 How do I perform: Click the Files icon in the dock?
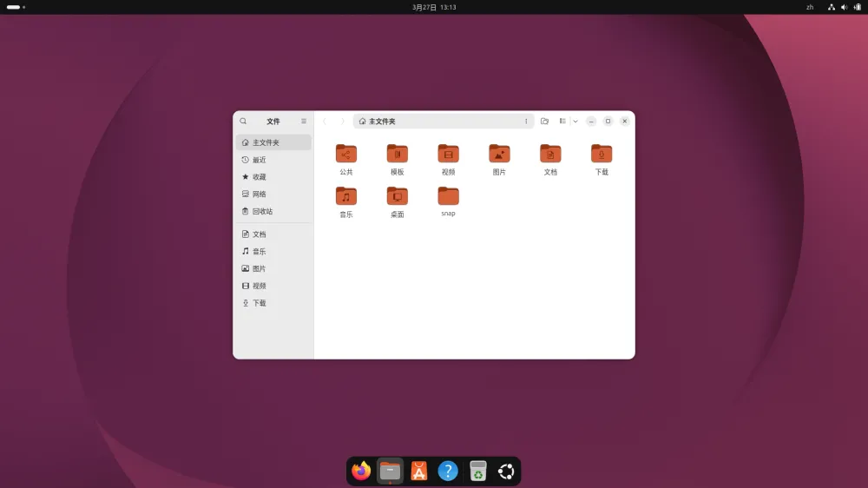click(390, 471)
